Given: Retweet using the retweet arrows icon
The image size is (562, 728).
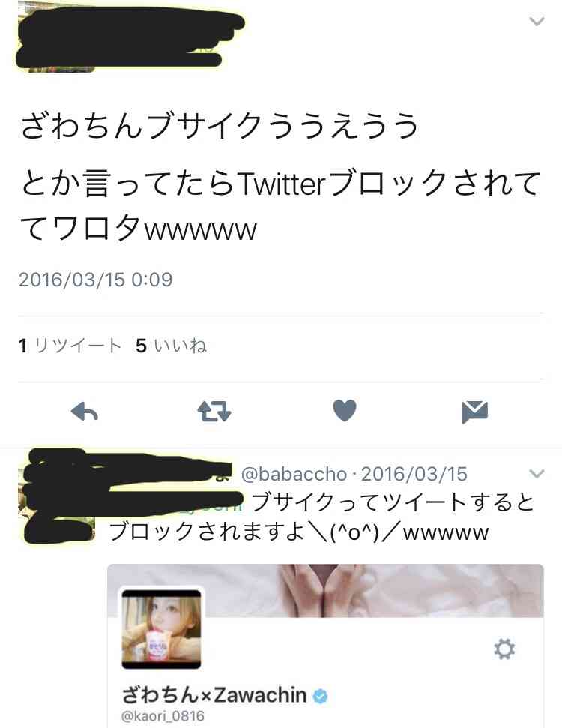Looking at the screenshot, I should 214,412.
